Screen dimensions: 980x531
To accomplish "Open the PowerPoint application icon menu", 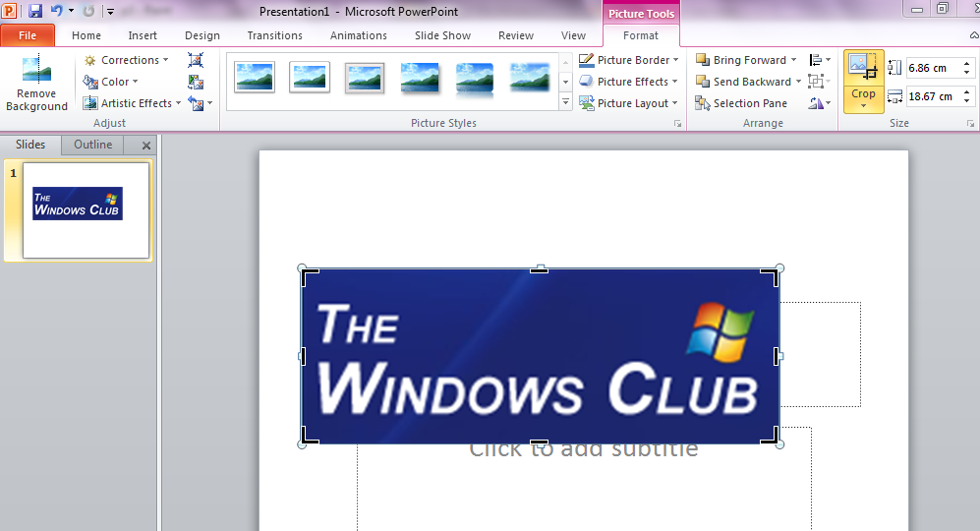I will pyautogui.click(x=9, y=11).
